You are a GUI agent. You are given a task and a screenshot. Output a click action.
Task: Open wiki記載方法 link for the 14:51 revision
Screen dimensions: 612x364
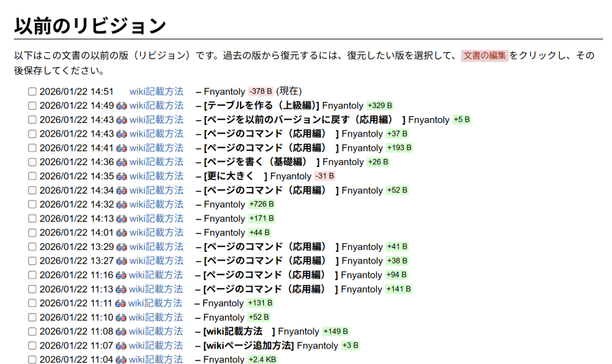pos(156,91)
